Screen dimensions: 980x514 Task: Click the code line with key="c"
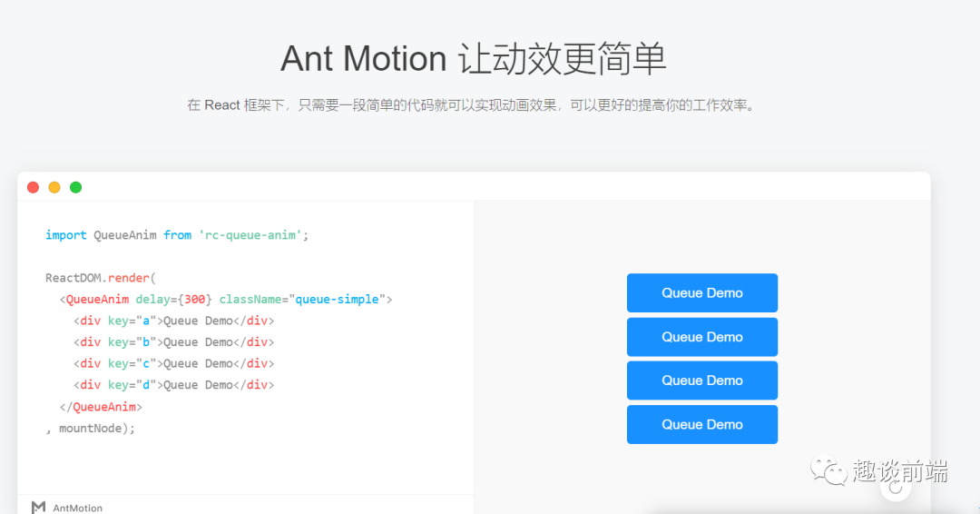(173, 363)
